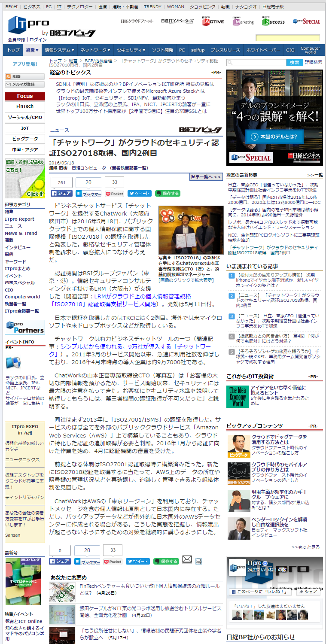Click the ログイン link
Viewport: 326px width, 644px height.
(x=38, y=39)
